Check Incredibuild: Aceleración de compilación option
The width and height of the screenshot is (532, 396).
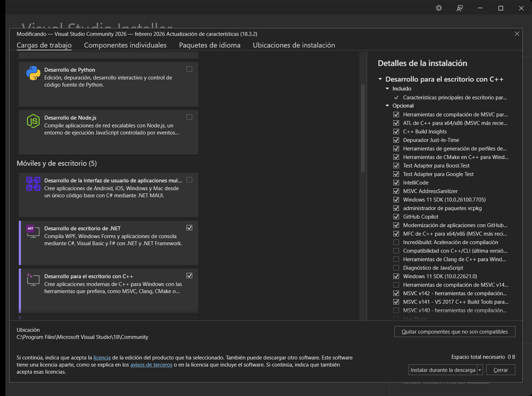click(x=396, y=242)
